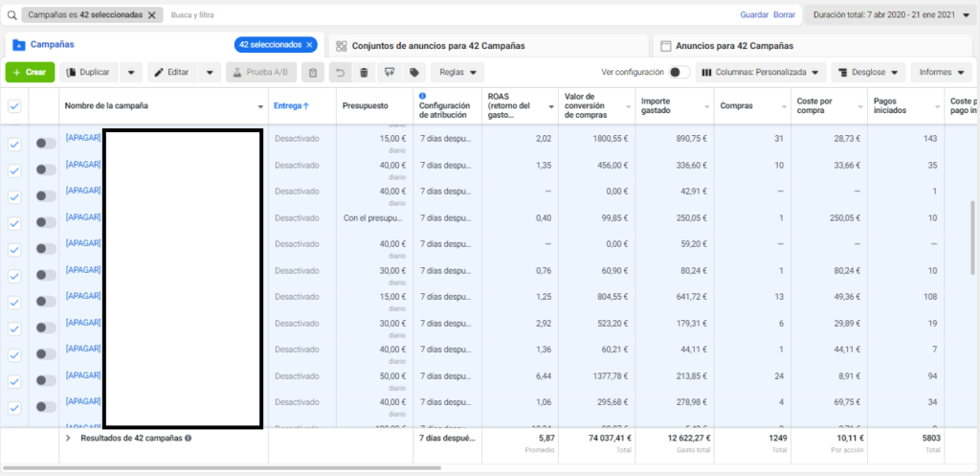Switch to Anuncios para 42 Campañas tab
This screenshot has width=980, height=476.
[x=812, y=46]
